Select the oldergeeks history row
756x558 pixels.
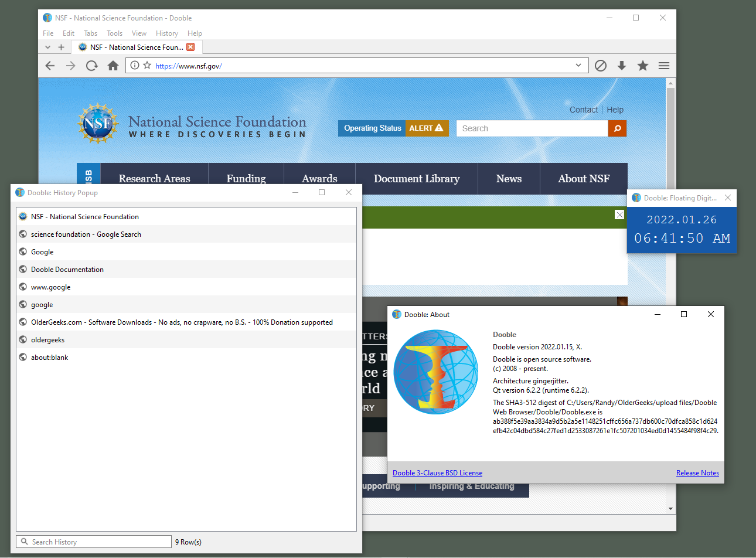click(x=186, y=339)
